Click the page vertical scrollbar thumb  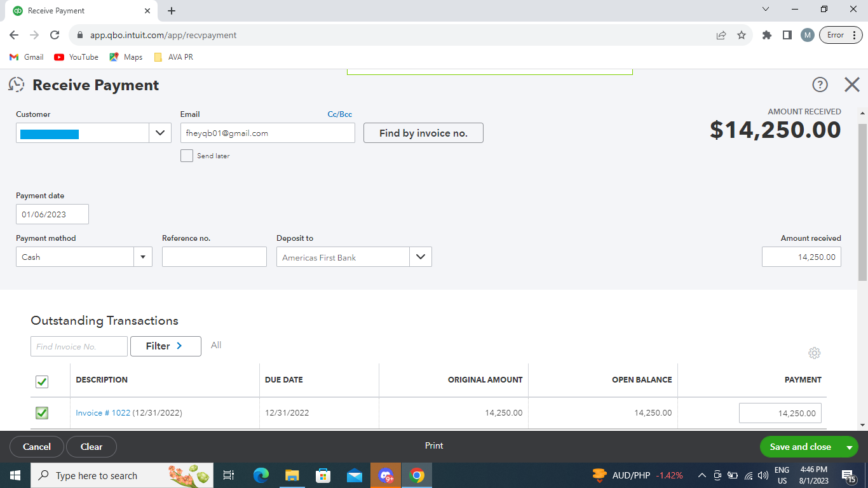[862, 202]
